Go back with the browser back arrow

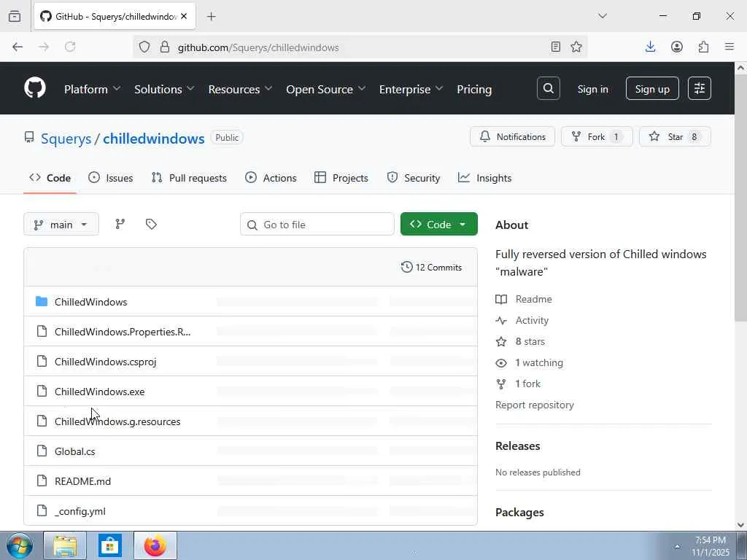click(x=18, y=47)
